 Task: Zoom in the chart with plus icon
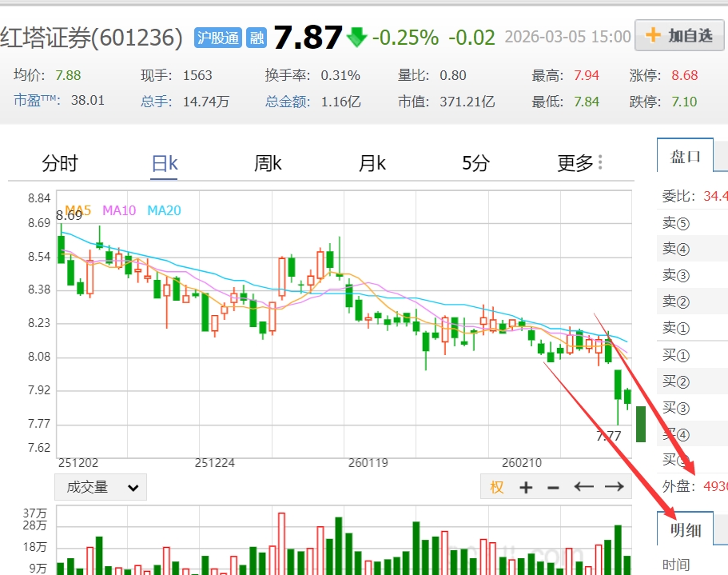click(x=526, y=487)
